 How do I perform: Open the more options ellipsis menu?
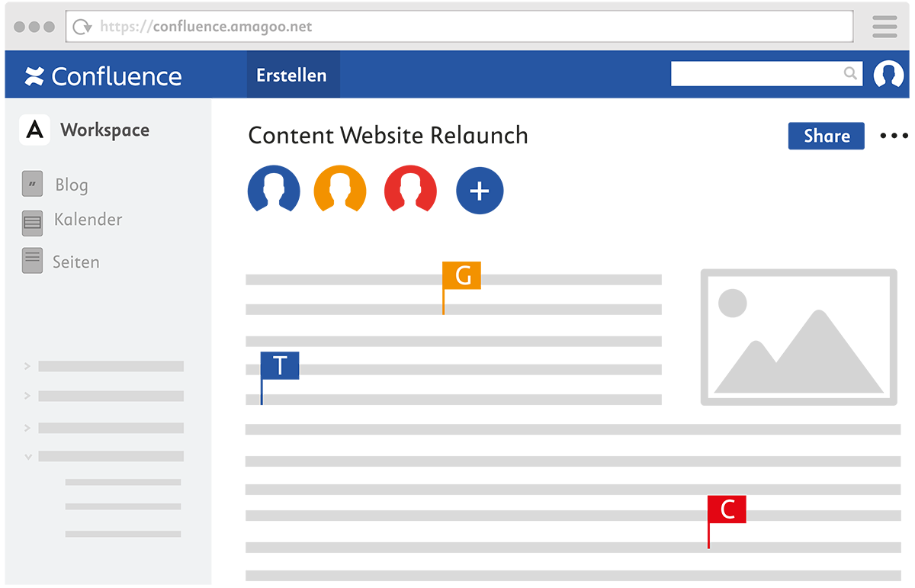pyautogui.click(x=893, y=135)
